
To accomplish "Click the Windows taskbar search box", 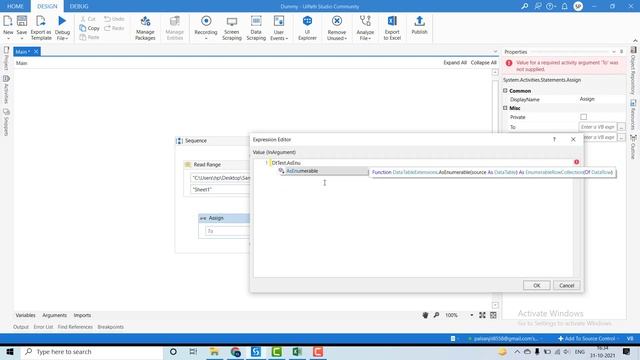I will tap(92, 351).
